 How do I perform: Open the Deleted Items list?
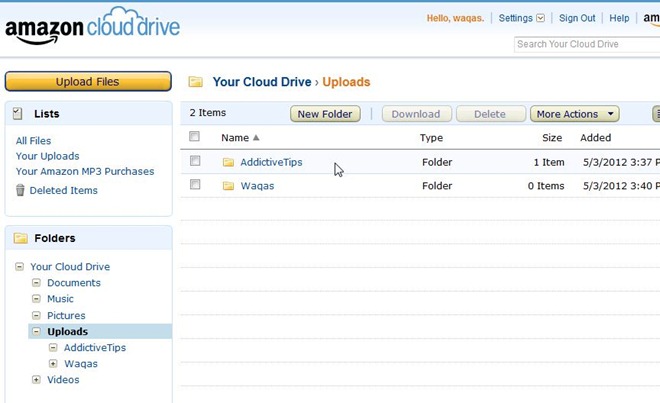[x=64, y=190]
